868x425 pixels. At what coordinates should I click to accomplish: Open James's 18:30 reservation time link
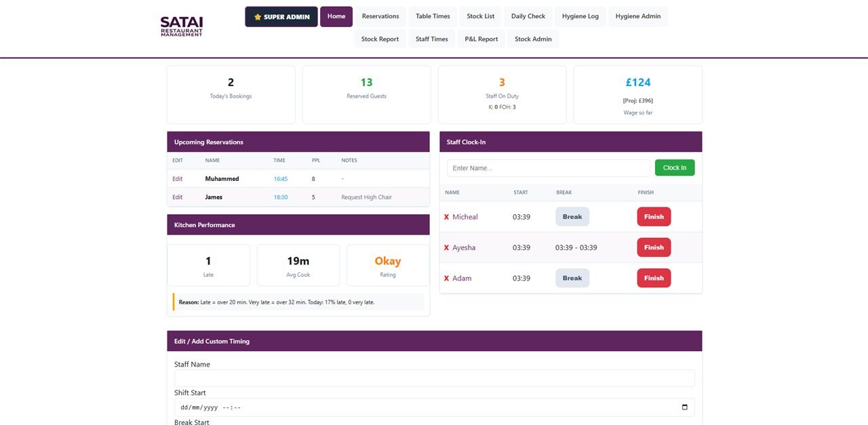(x=281, y=197)
